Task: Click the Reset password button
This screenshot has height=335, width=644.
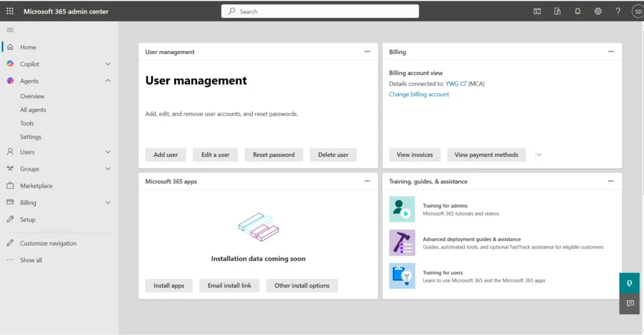Action: [274, 155]
